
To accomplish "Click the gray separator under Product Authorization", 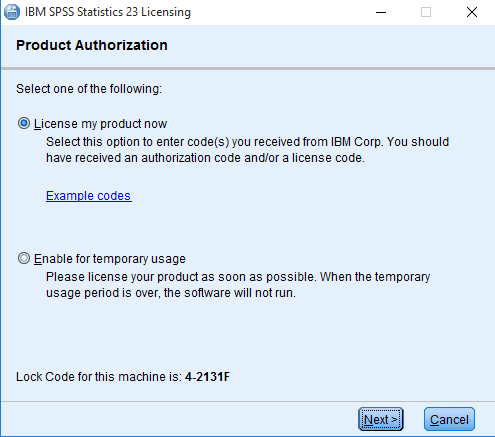I will coord(248,68).
